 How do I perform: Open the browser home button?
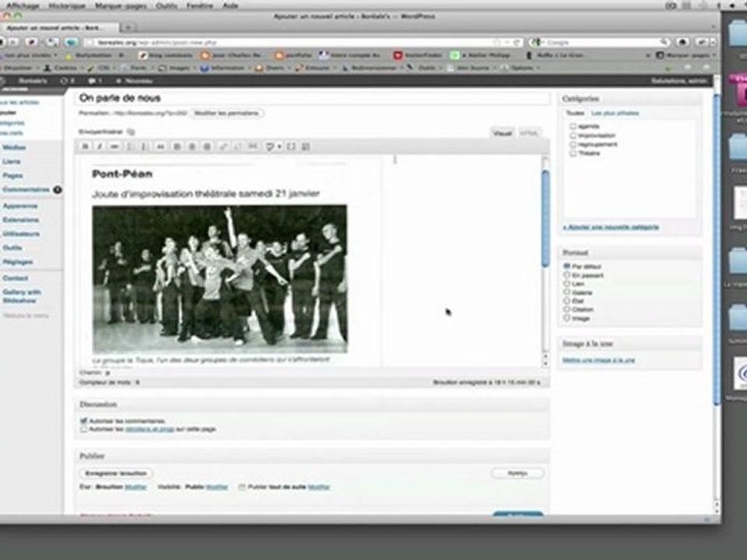(x=682, y=42)
